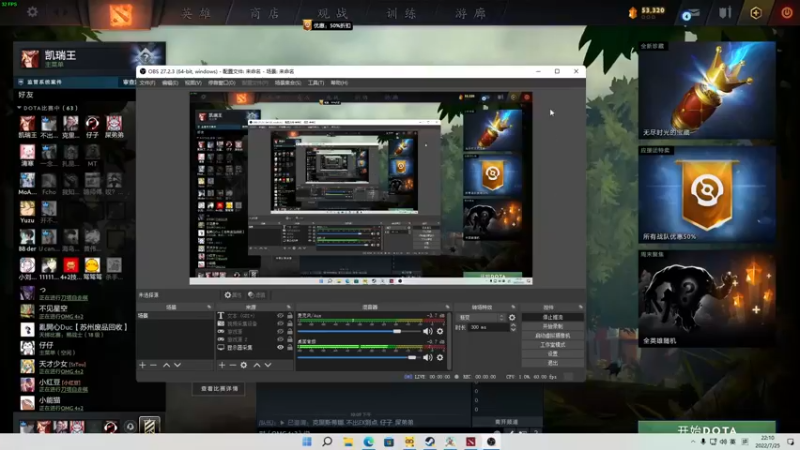Enable OBS Studio Mode
This screenshot has width=800, height=450.
coord(553,345)
